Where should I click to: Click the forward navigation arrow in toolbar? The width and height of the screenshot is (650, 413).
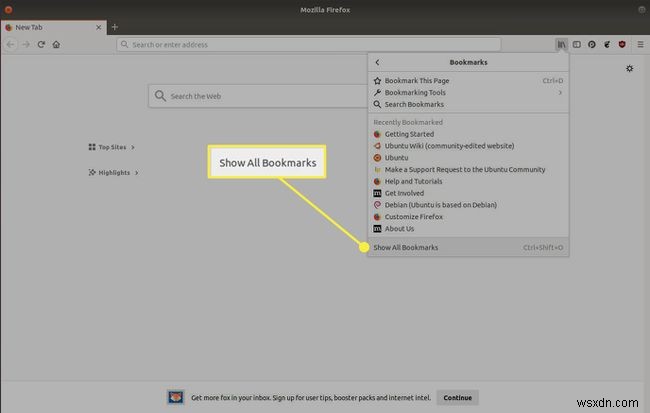click(x=26, y=44)
